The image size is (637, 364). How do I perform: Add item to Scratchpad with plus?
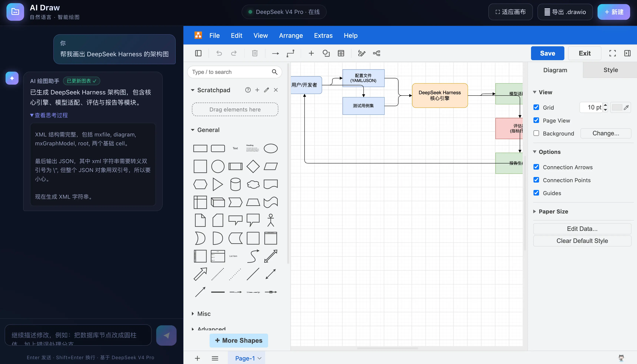[x=257, y=90]
